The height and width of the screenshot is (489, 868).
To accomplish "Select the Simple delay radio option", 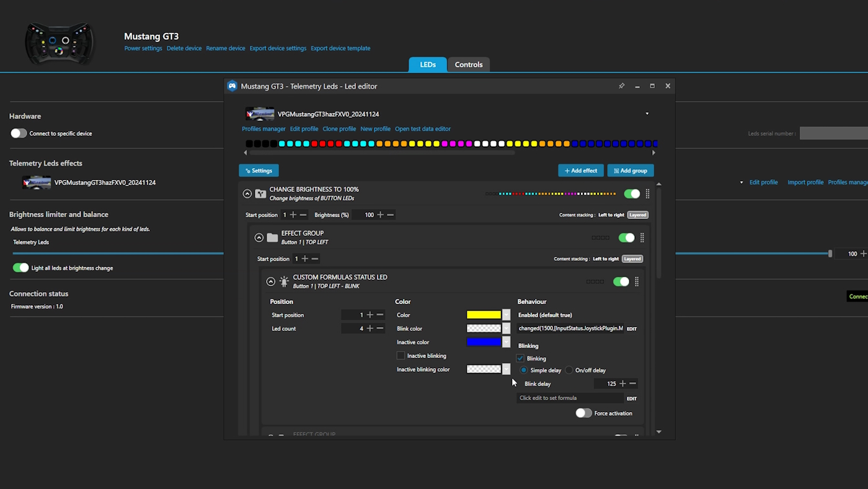I will click(524, 370).
